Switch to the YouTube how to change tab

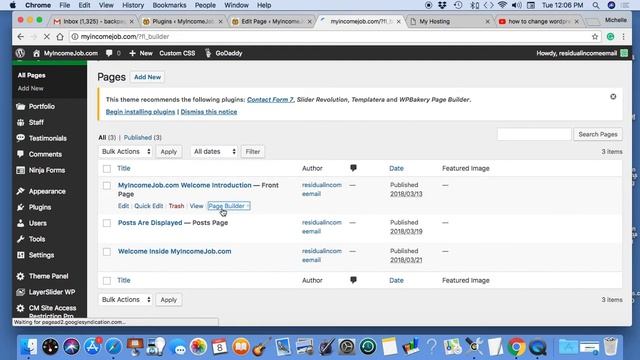[538, 21]
